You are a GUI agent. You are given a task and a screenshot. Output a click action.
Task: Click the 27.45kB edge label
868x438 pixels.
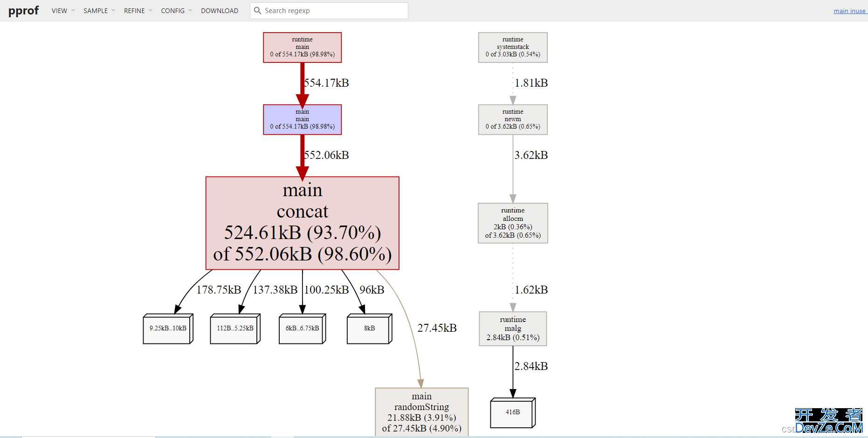point(437,328)
